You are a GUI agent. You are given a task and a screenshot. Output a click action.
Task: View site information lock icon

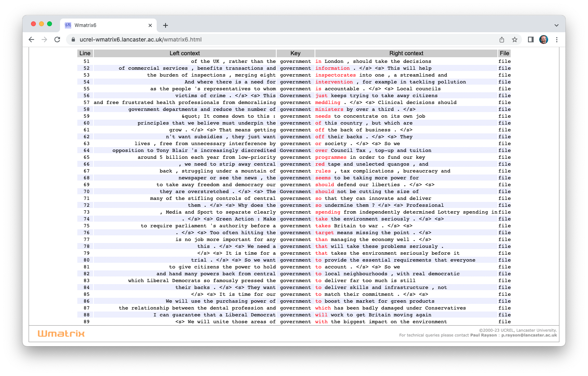click(x=73, y=39)
